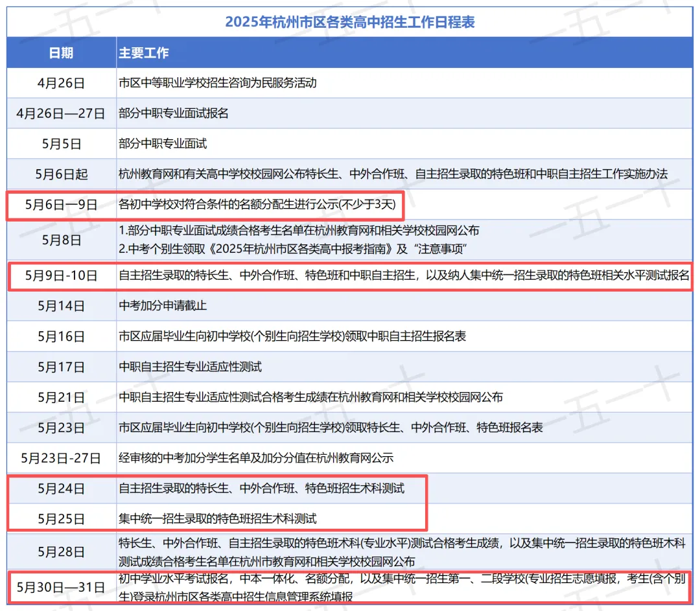
Task: Select the highlighted 5月24日 术科测试 row
Action: coord(259,489)
